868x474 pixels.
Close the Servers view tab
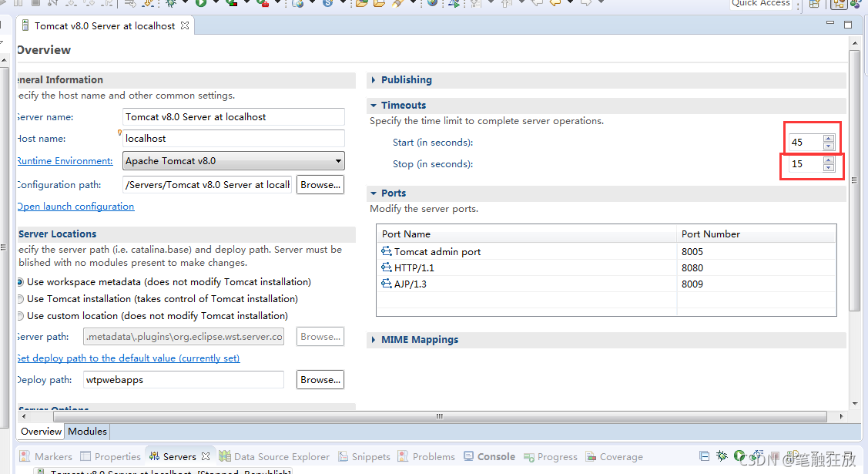(x=206, y=456)
